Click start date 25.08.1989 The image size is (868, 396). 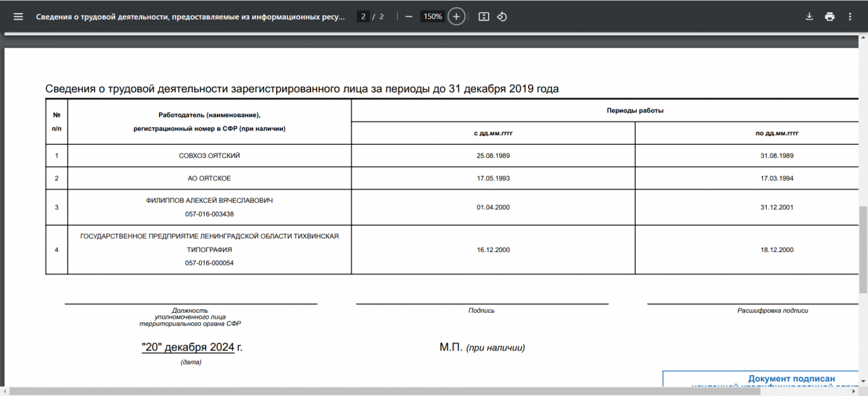(x=493, y=156)
